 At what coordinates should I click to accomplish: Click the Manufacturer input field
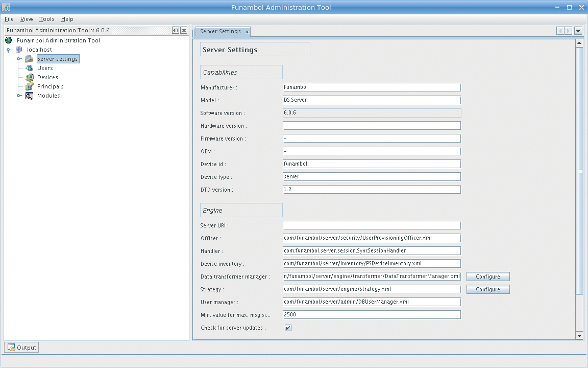pyautogui.click(x=372, y=87)
